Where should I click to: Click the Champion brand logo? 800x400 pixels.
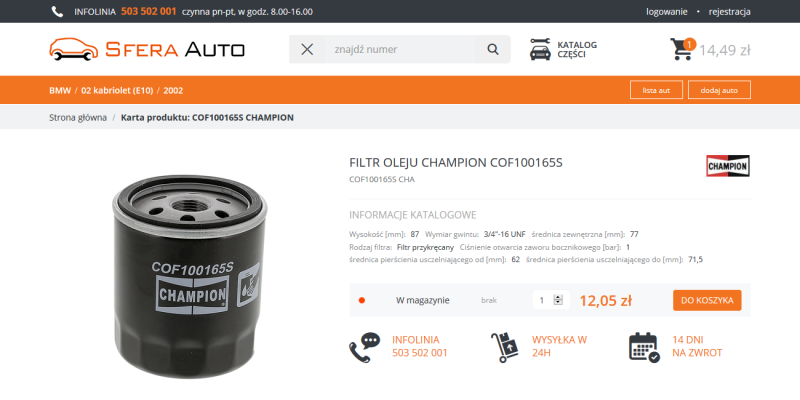pyautogui.click(x=728, y=166)
